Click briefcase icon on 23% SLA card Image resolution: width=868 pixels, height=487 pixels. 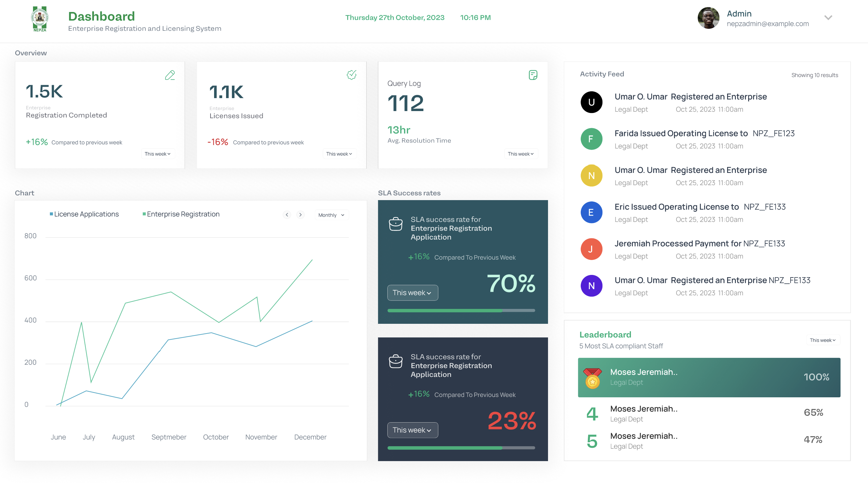point(395,362)
